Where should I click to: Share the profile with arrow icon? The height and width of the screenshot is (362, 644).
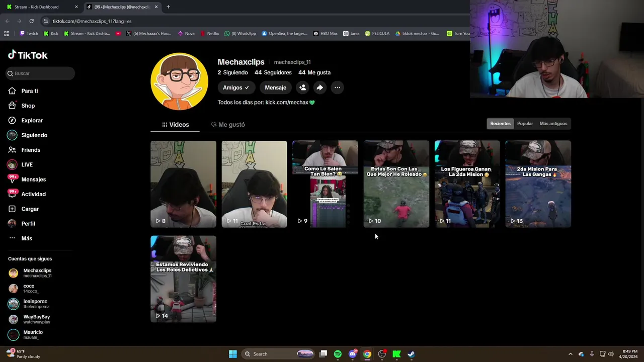point(319,87)
